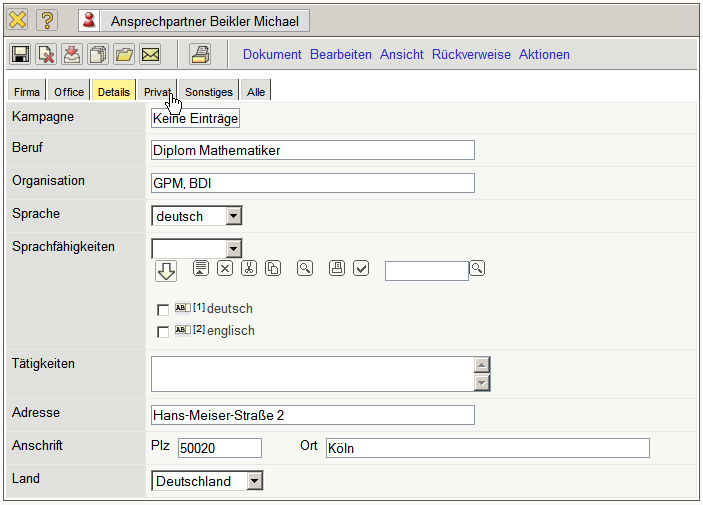
Task: Click the envelope mail icon
Action: (150, 55)
